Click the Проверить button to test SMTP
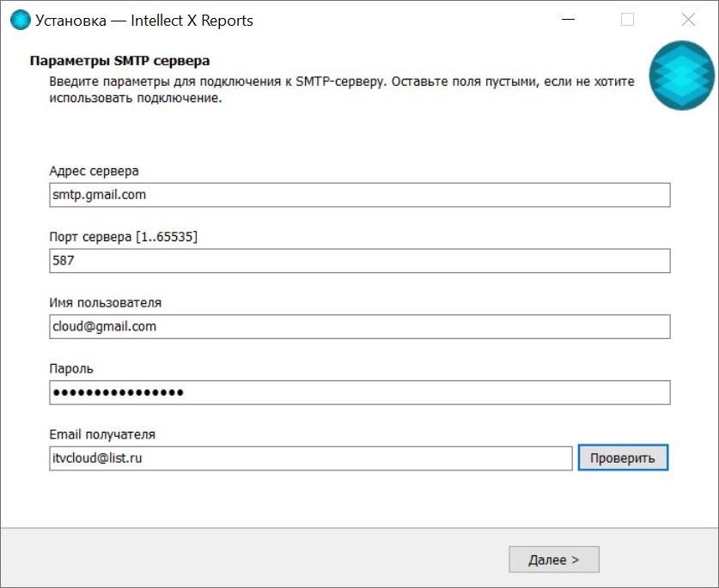 (623, 458)
